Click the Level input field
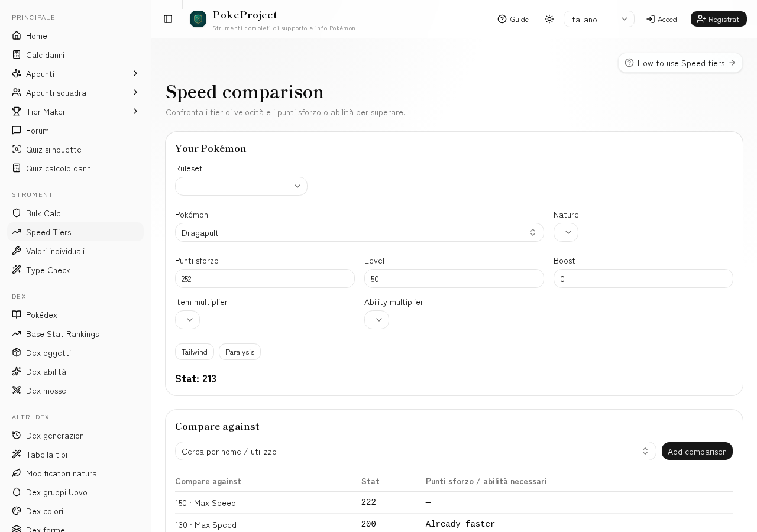 coord(454,278)
